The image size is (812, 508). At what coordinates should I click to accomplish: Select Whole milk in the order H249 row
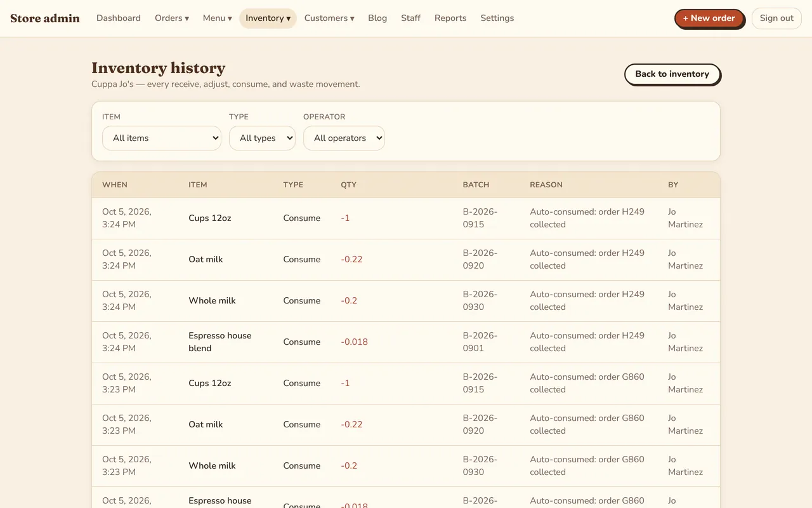tap(212, 301)
